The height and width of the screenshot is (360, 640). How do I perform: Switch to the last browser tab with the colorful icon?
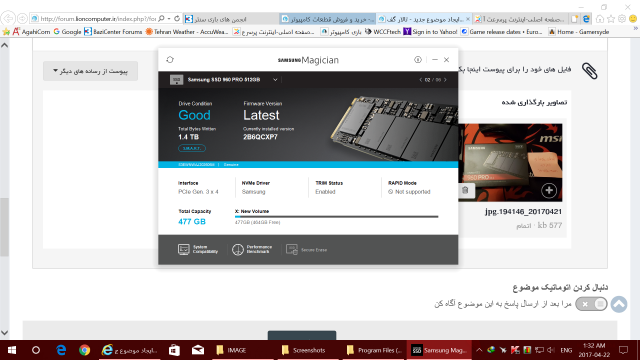(520, 19)
